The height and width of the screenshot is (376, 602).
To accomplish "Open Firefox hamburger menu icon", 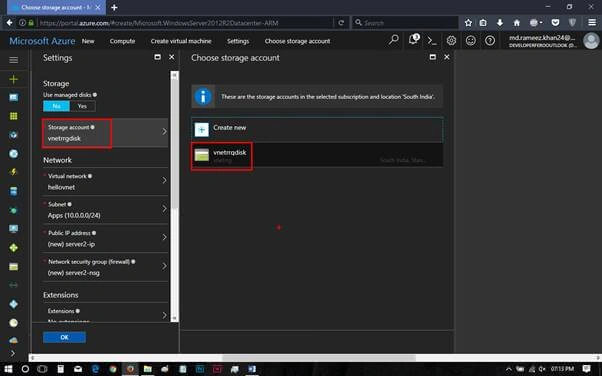I will click(592, 23).
